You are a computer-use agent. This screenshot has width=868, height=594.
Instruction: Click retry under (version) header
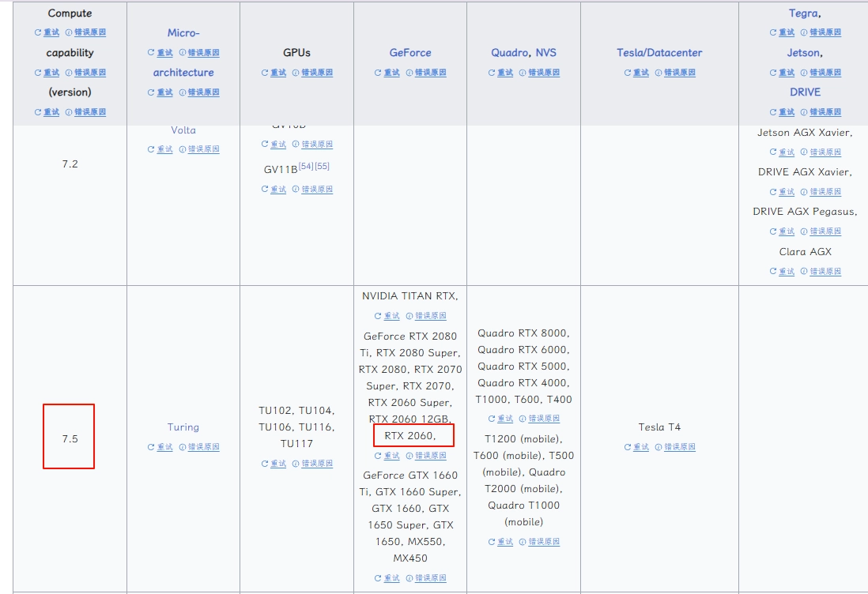(x=47, y=112)
